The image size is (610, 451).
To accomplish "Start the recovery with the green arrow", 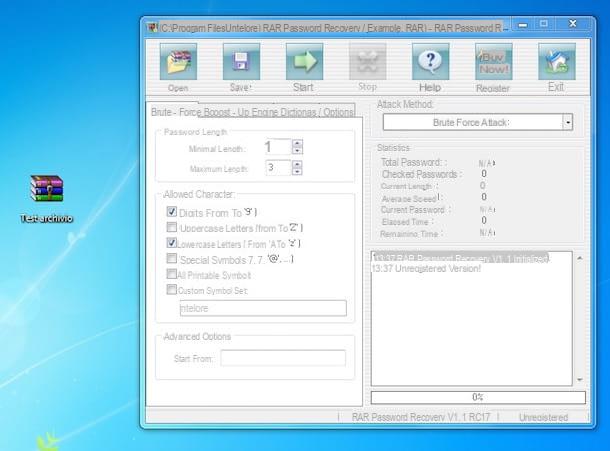I will click(x=304, y=61).
